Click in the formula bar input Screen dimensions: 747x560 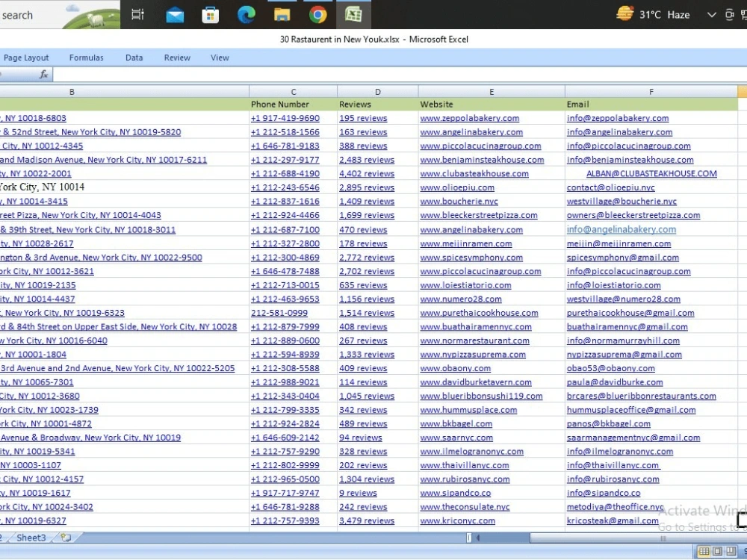pyautogui.click(x=399, y=74)
